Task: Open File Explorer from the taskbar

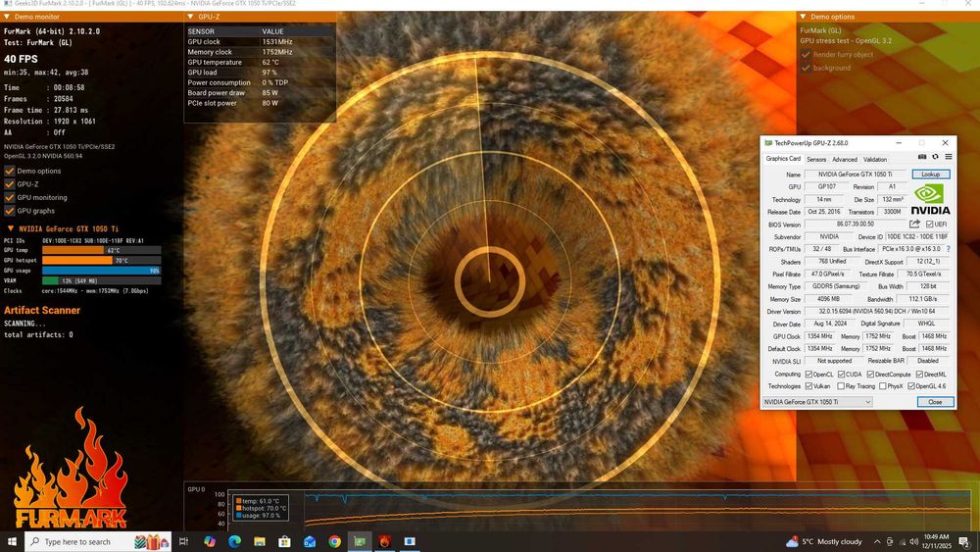Action: (x=260, y=541)
